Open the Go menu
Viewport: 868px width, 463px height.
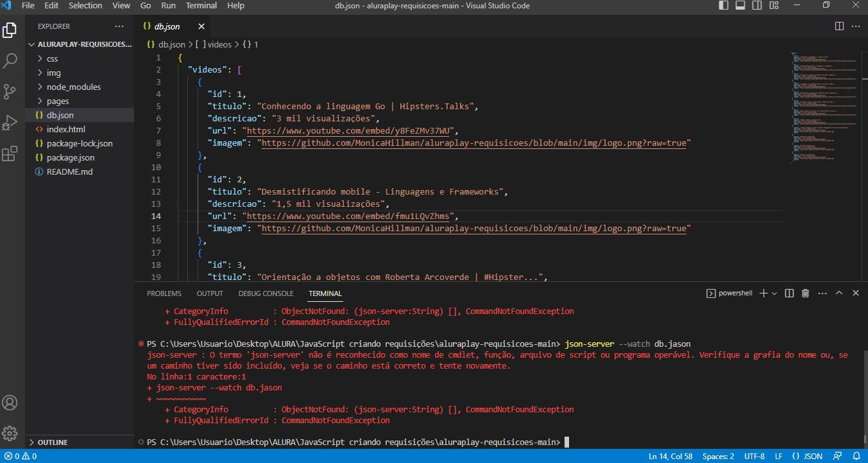coord(146,5)
